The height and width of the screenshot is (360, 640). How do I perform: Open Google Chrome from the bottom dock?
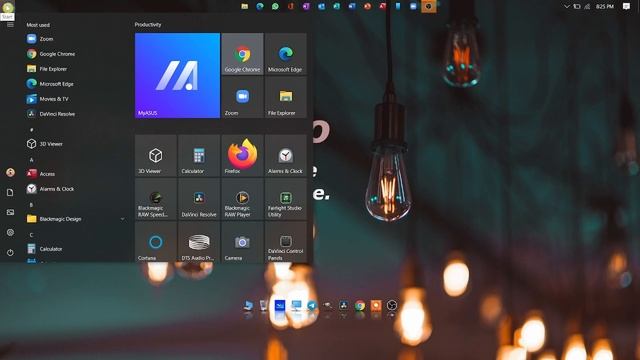coord(360,306)
